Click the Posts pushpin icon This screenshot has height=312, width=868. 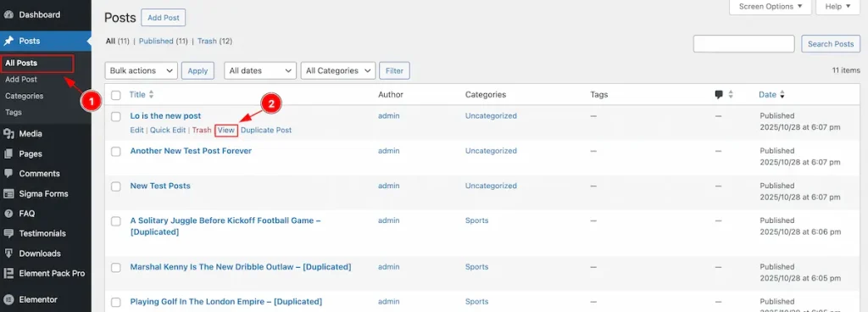point(8,41)
